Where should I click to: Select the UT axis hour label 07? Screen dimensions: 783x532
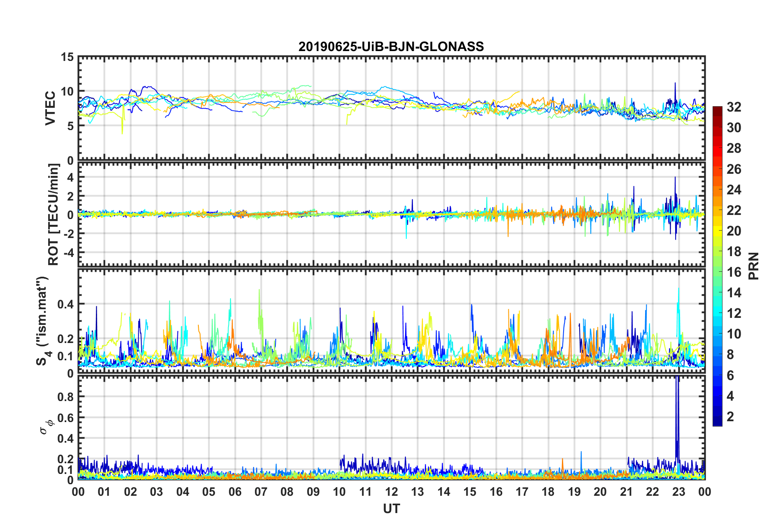261,492
